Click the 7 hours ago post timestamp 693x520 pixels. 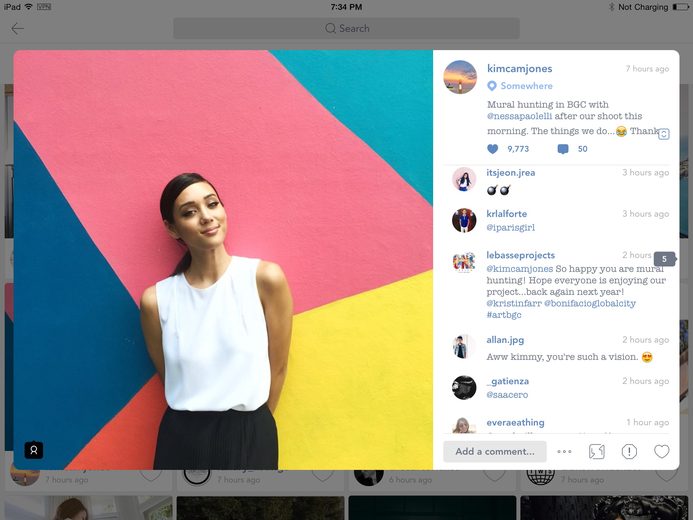pos(647,69)
